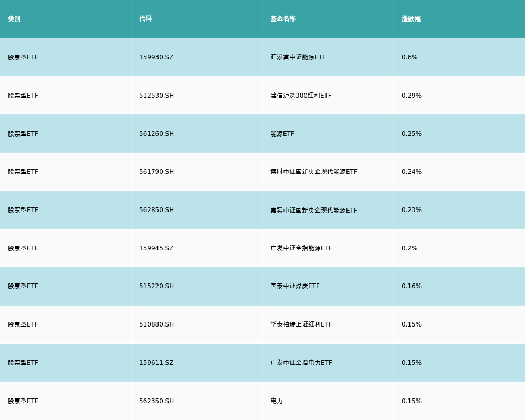The width and height of the screenshot is (525, 420).
Task: Select fund name 建信沪深300红利ETF
Action: coord(301,96)
